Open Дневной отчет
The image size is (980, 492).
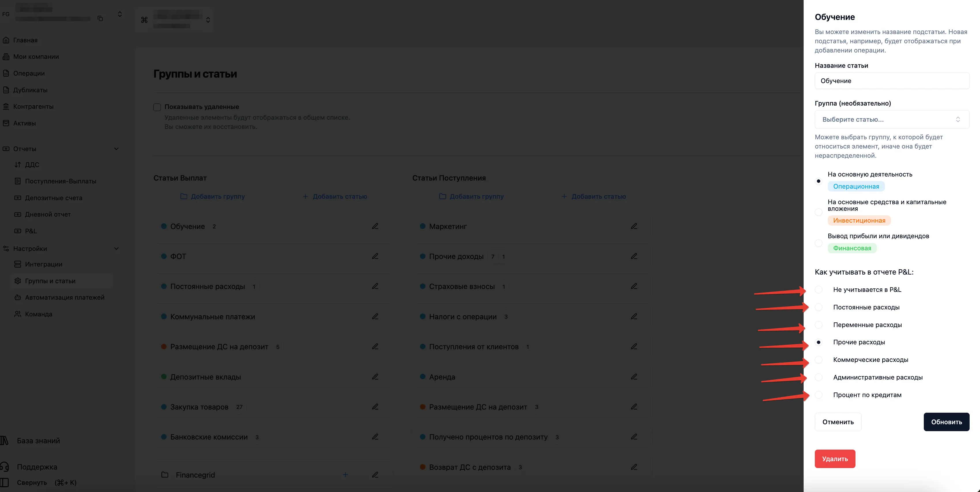pyautogui.click(x=48, y=214)
